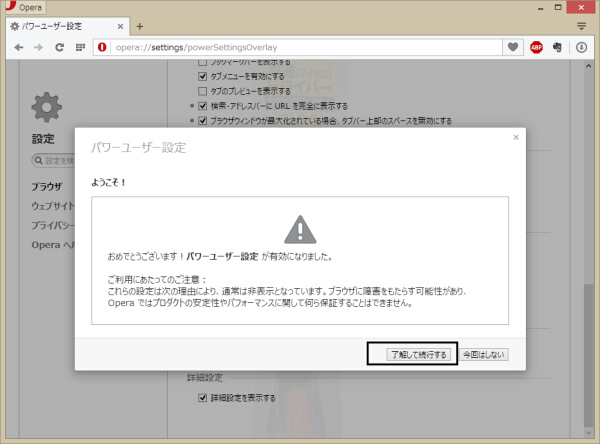The width and height of the screenshot is (600, 444).
Task: Close the パワーユーザー設定 tab
Action: (x=120, y=26)
